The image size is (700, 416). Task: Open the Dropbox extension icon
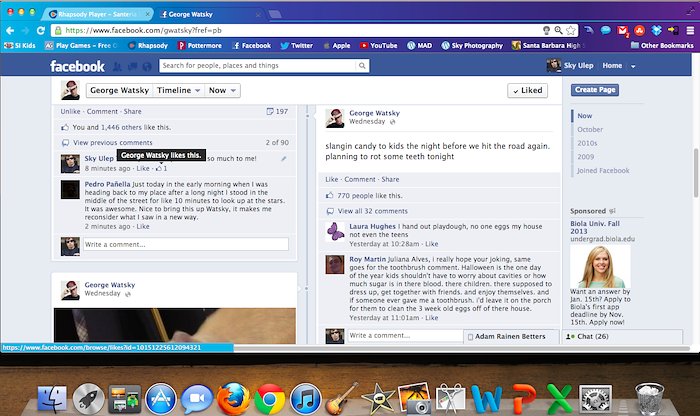[656, 30]
